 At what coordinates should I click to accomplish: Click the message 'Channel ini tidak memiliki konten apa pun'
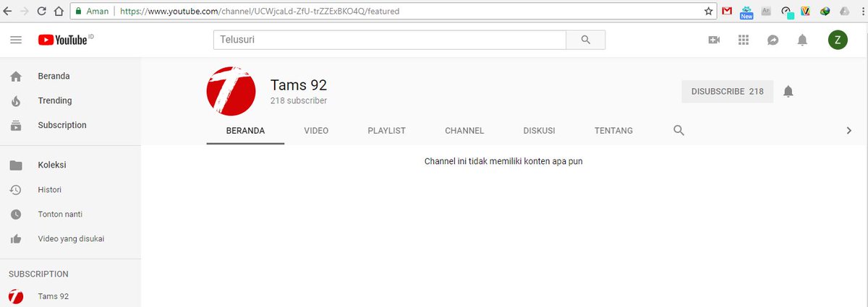[503, 161]
